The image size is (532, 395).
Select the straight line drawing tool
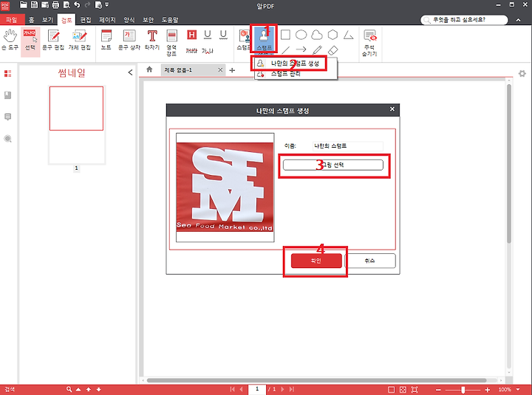tap(286, 50)
